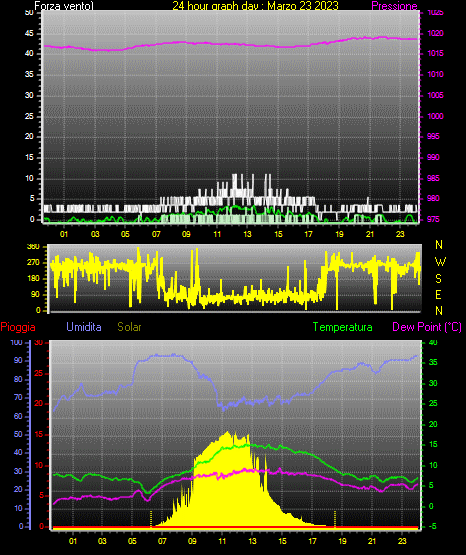
Task: Click hour 21 tick on bottom graph
Action: click(x=372, y=541)
